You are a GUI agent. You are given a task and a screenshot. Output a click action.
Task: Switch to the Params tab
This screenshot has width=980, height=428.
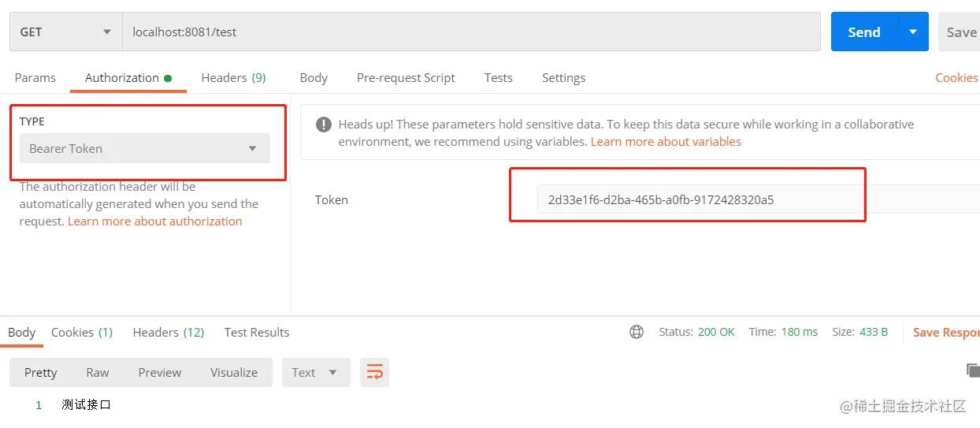(35, 77)
